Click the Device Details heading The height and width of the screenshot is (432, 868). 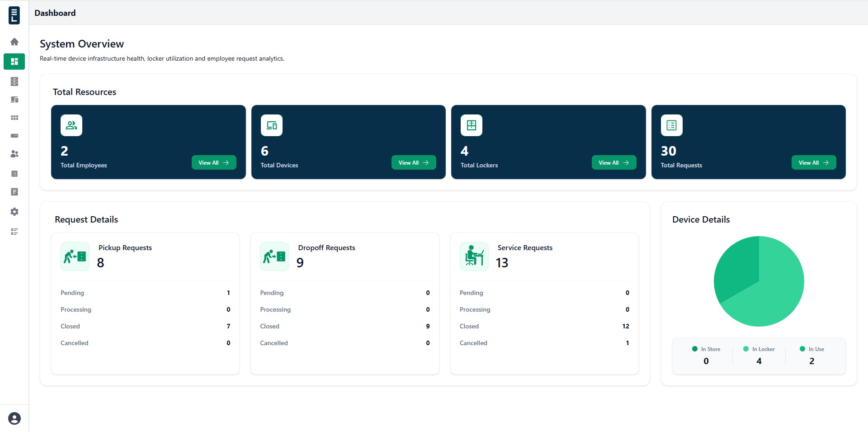tap(701, 219)
